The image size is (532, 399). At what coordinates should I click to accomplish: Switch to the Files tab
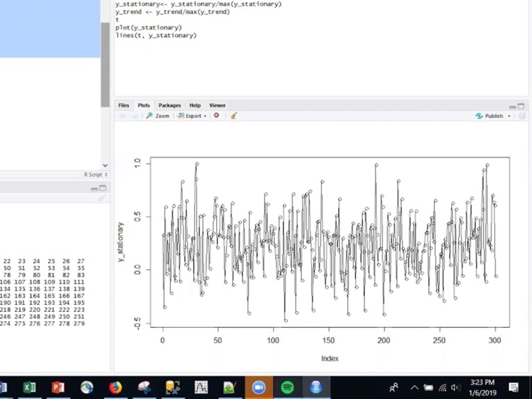point(123,105)
